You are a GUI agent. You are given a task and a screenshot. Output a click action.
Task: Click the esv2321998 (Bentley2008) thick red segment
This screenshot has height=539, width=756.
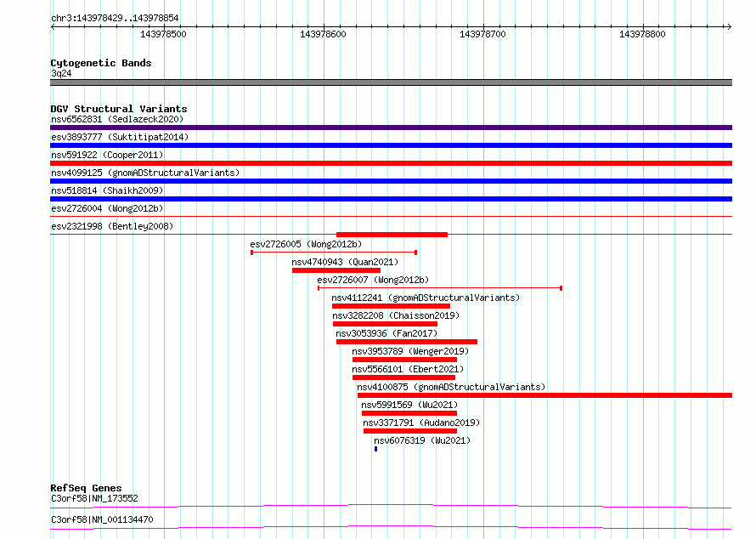coord(392,235)
